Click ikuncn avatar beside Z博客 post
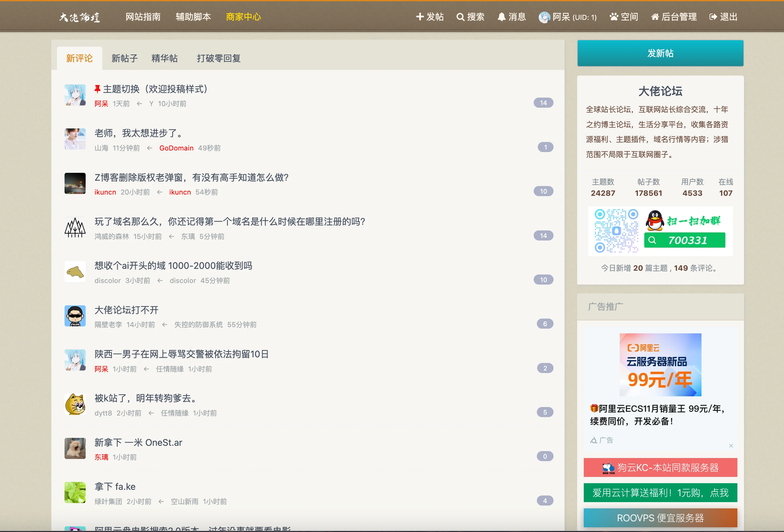Screen dimensions: 784x532 75,183
